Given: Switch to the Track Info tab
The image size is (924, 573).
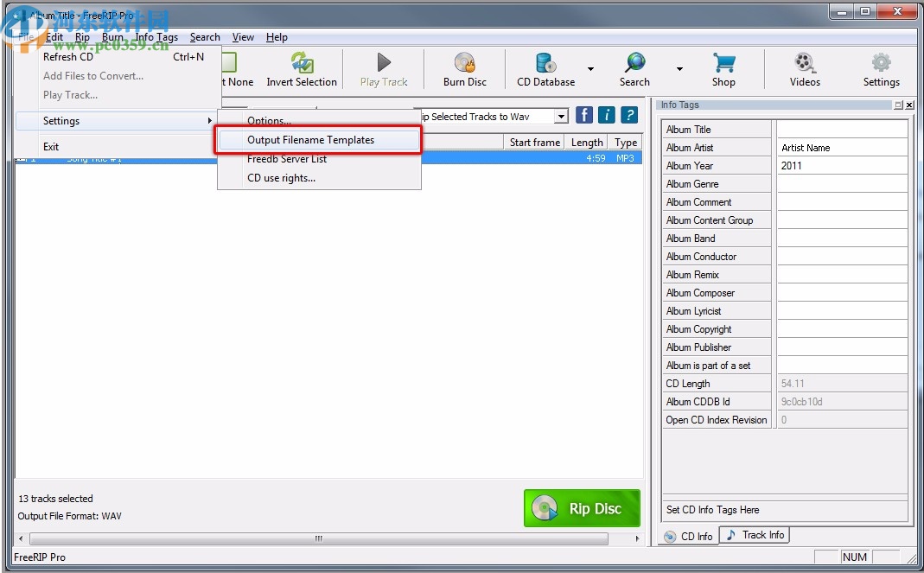Looking at the screenshot, I should [754, 534].
